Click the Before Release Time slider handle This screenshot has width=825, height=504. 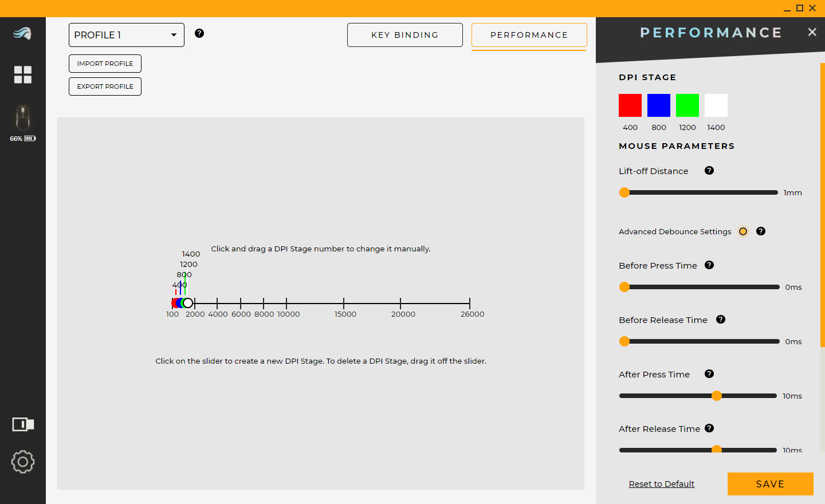click(x=624, y=341)
